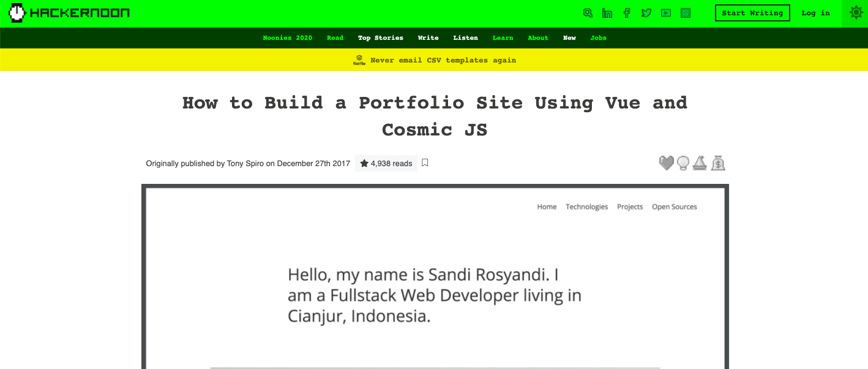Bookmark this story with bookmark icon
Viewport: 868px width, 369px height.
[425, 163]
